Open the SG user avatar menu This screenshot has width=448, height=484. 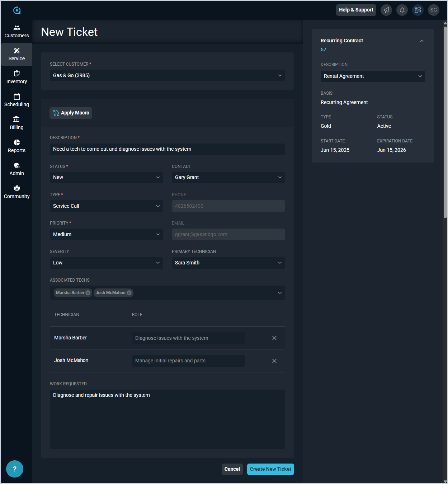(434, 10)
